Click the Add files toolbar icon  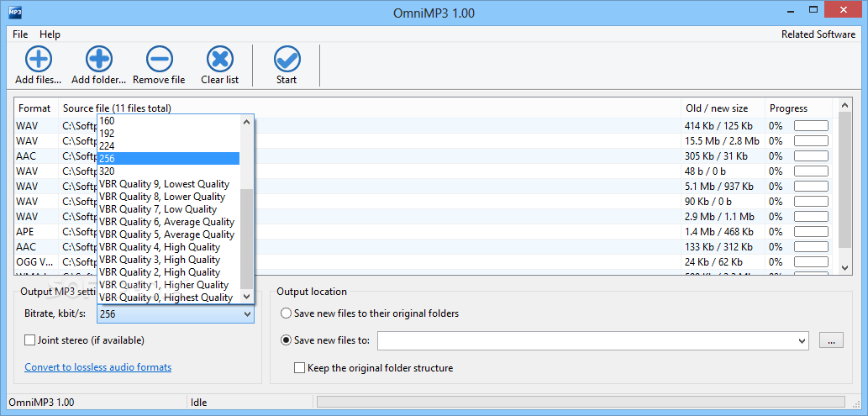[x=38, y=59]
